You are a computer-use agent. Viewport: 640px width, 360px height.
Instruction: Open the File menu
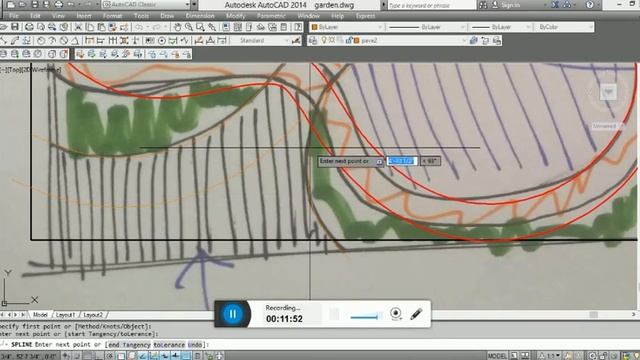click(13, 16)
